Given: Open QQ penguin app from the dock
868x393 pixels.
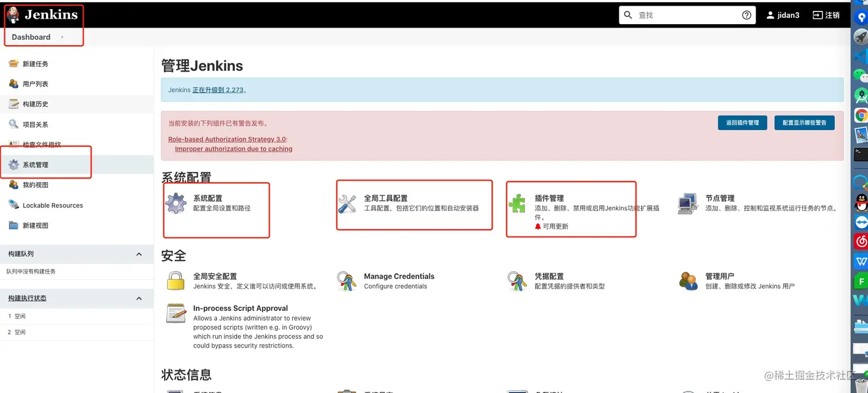Looking at the screenshot, I should (861, 202).
